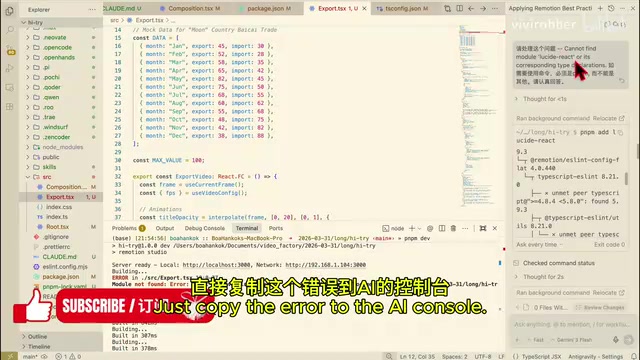Screen dimensions: 640x360
Task: Open the Run and Debug view
Action: 10,68
